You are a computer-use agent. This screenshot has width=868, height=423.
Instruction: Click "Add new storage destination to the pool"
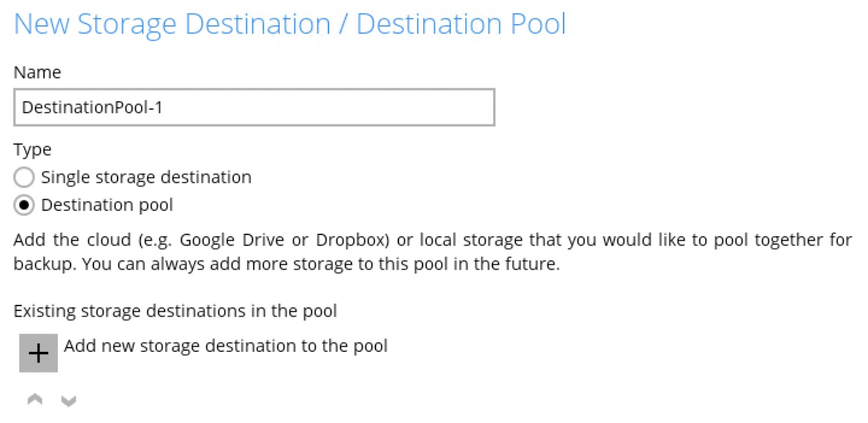(x=226, y=345)
